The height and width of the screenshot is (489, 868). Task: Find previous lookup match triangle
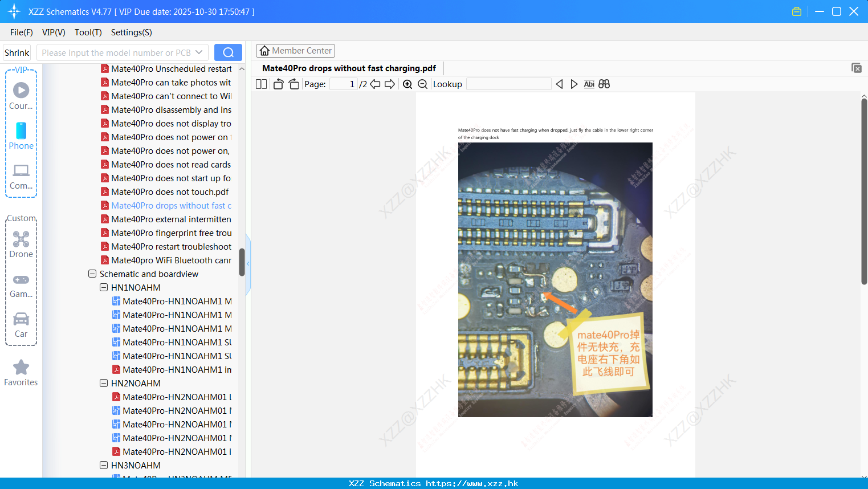click(x=559, y=84)
